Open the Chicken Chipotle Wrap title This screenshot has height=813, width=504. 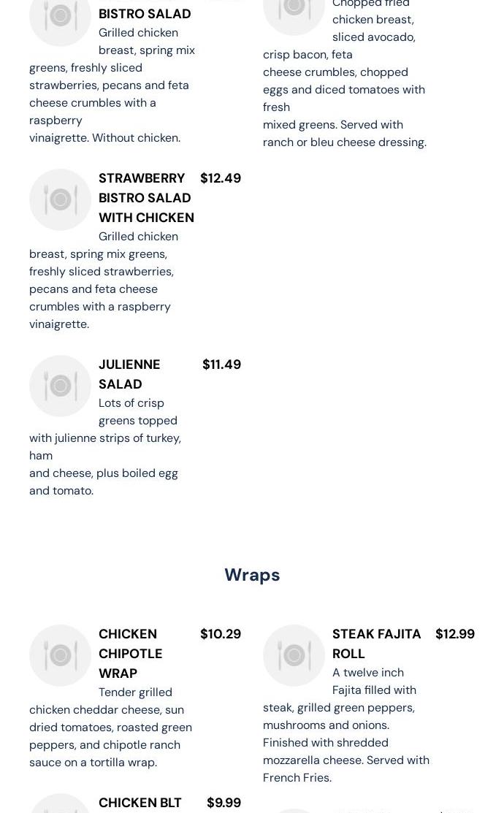[130, 653]
